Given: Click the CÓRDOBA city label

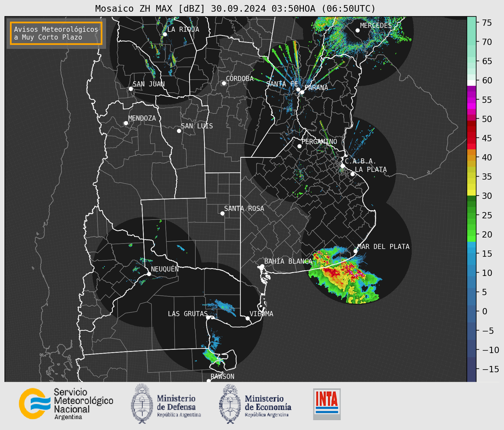Looking at the screenshot, I should tap(240, 79).
